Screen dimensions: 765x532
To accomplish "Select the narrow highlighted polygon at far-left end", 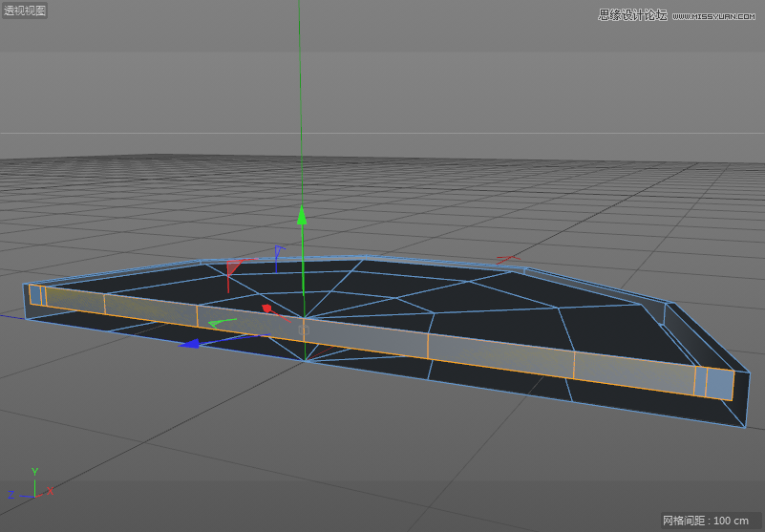I will pyautogui.click(x=37, y=295).
